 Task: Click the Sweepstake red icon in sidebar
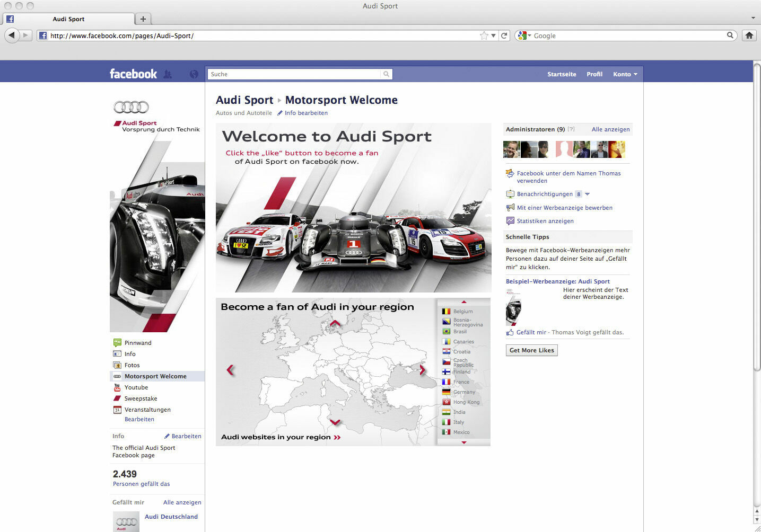117,398
